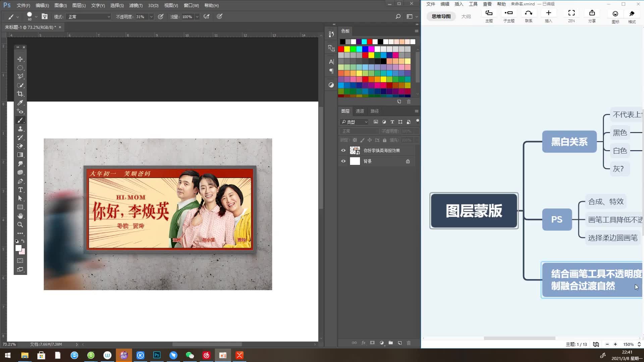Select the Pen tool
This screenshot has height=362, width=644.
20,181
